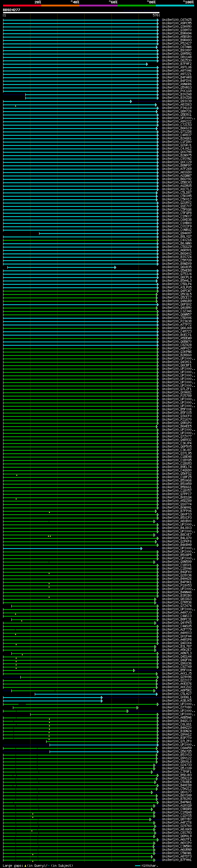197x868 pixels.
Task: Select hit UniRef100_A3LPU5
Action: coord(177,287)
